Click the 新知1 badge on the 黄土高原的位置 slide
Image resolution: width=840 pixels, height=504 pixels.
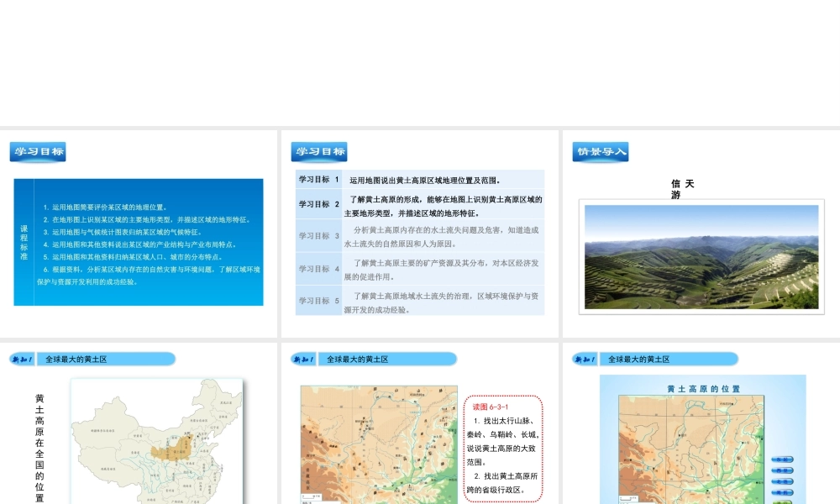point(585,360)
